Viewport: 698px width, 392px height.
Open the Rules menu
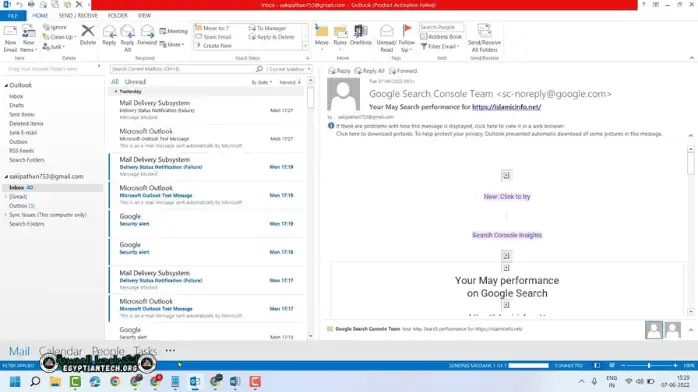[340, 36]
